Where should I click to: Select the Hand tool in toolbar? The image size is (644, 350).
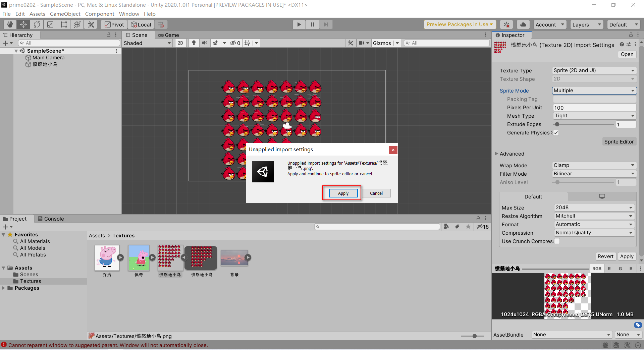(10, 24)
